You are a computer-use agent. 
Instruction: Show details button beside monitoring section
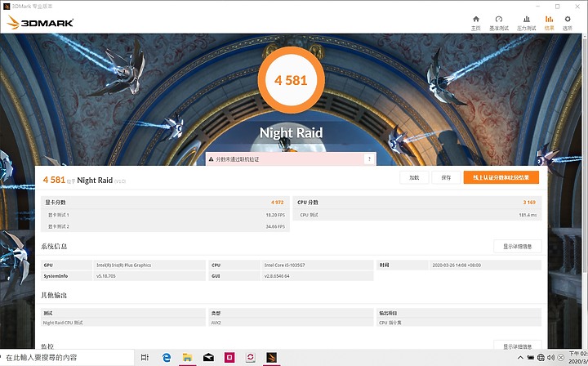pyautogui.click(x=518, y=346)
